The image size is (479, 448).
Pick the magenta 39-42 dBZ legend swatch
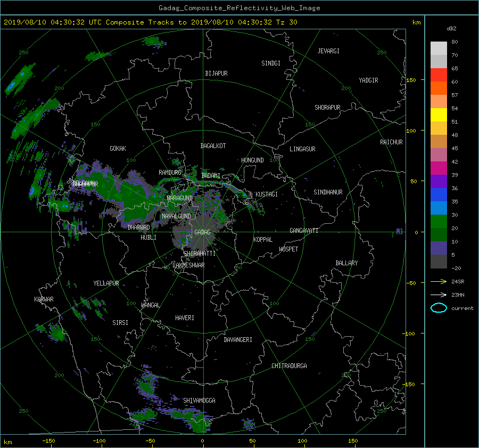point(439,168)
